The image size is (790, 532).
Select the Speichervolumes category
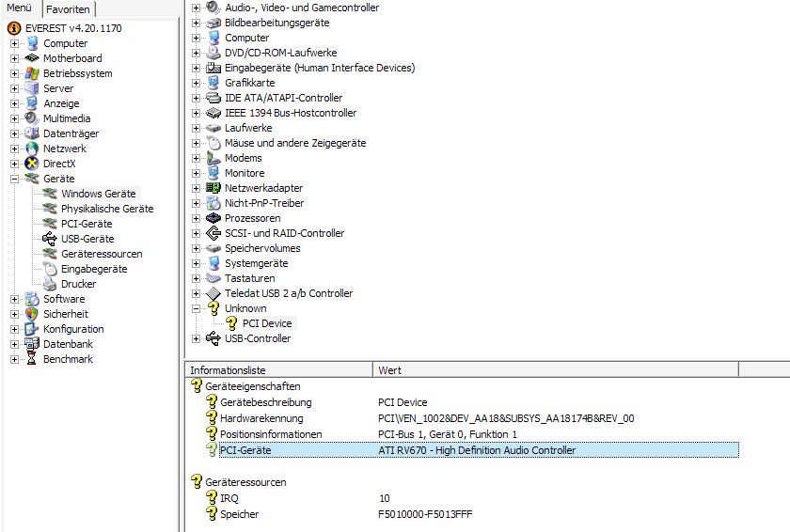coord(262,248)
